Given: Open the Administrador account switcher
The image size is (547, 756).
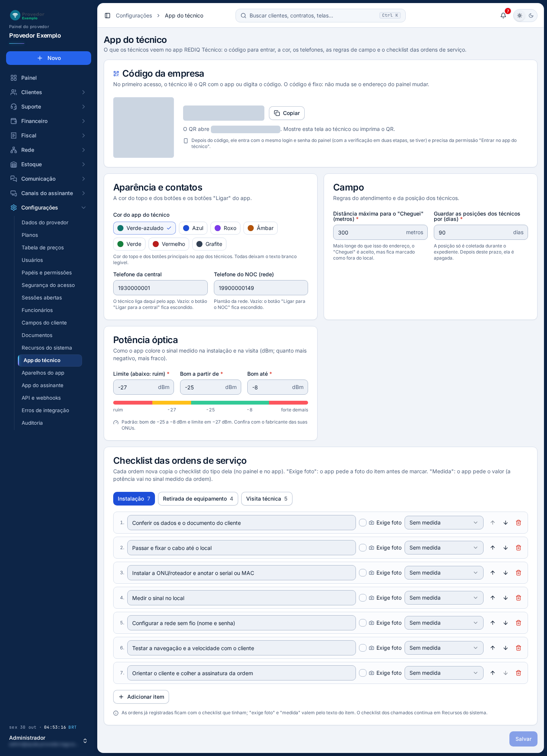Looking at the screenshot, I should 49,740.
